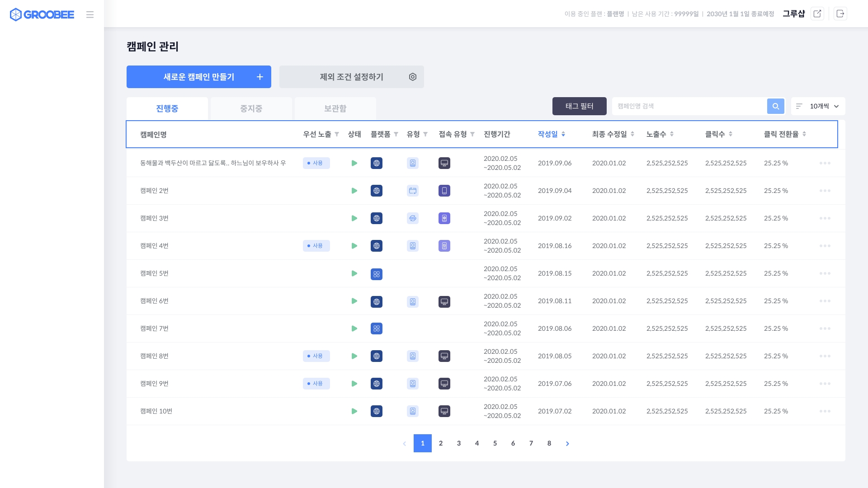Toggle the 사용 priority badge on 캠페인 9번
Screen dimensions: 868x488
[316, 384]
